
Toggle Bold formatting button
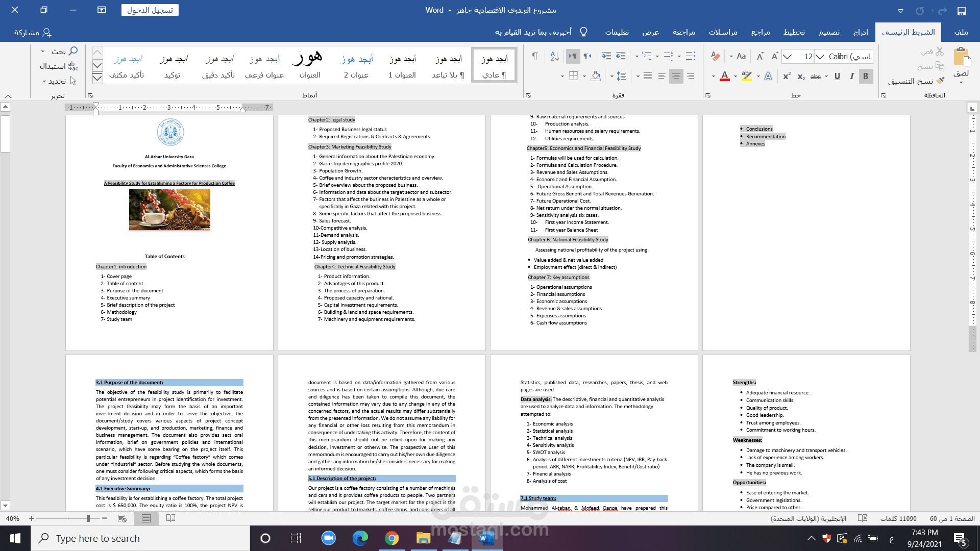(866, 77)
